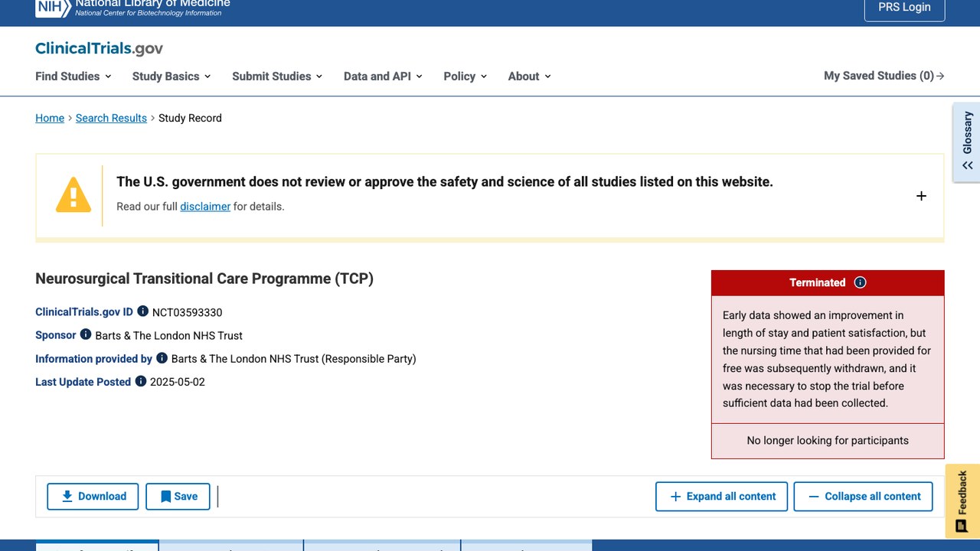Click the Last Update date 2025-05-02

[178, 382]
